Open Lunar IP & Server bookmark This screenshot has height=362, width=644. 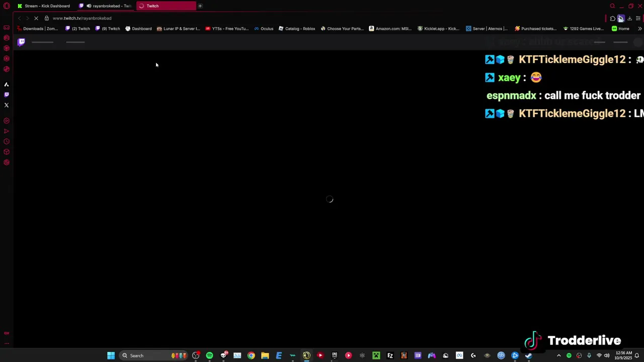click(x=179, y=29)
